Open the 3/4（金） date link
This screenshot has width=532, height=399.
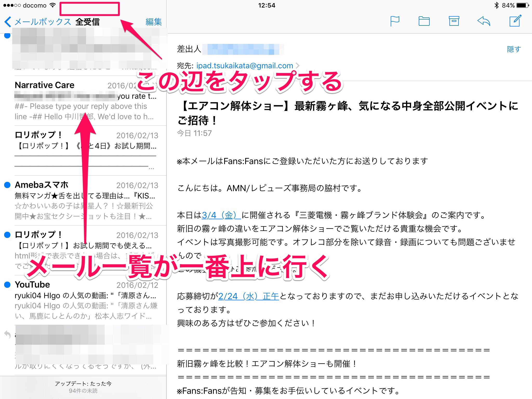coord(221,215)
